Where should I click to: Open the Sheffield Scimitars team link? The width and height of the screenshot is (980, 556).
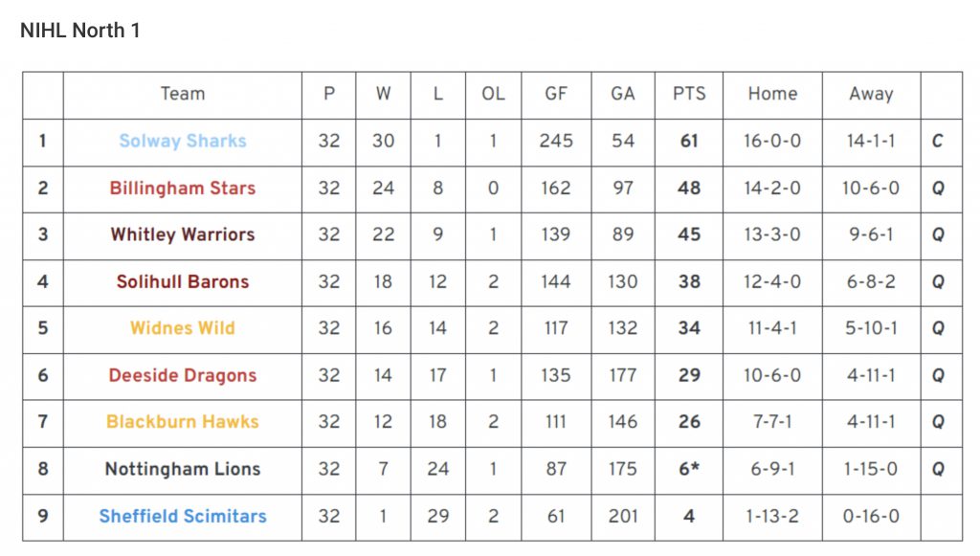click(x=183, y=516)
